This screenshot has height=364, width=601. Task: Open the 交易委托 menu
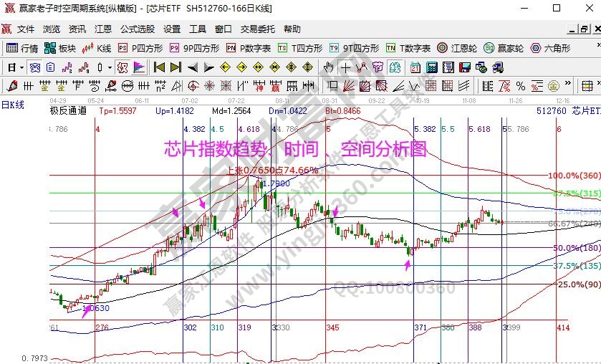257,29
